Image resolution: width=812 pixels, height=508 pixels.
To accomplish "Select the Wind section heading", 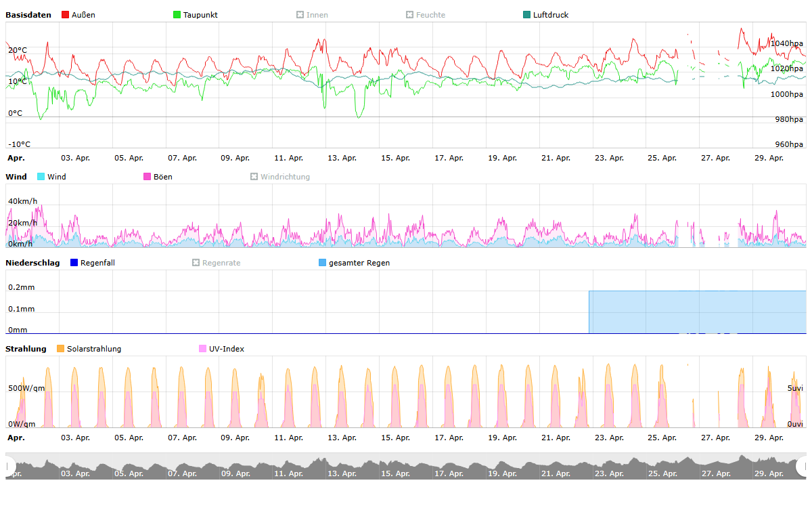I will click(x=16, y=177).
